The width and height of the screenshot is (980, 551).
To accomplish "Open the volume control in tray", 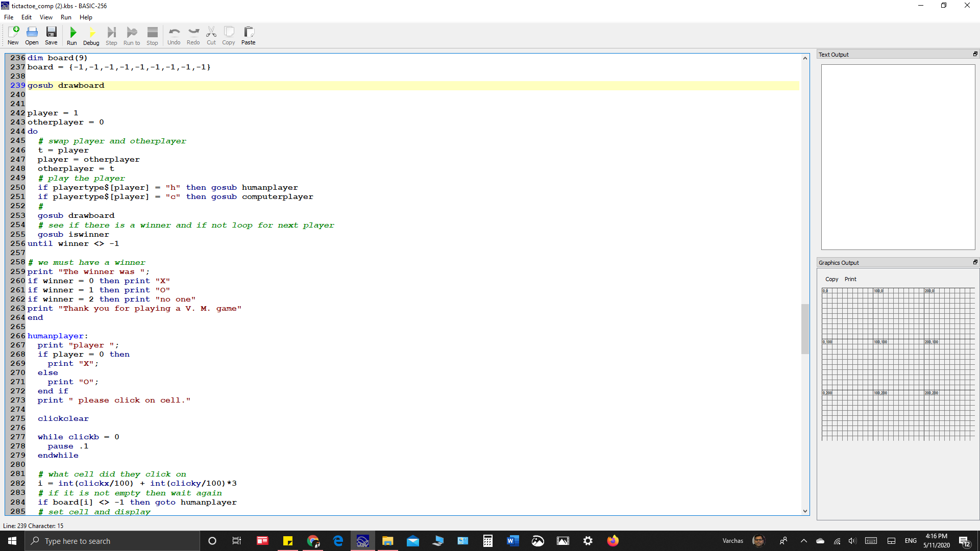I will click(x=852, y=541).
